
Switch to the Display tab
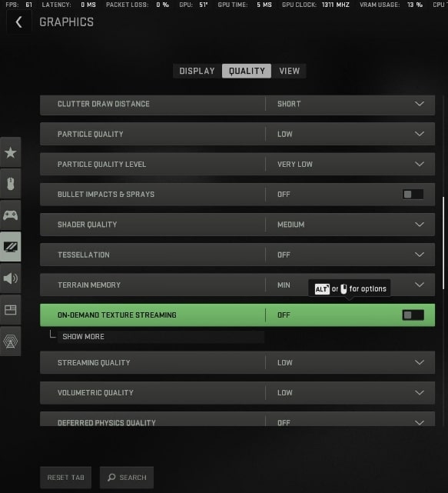point(197,71)
